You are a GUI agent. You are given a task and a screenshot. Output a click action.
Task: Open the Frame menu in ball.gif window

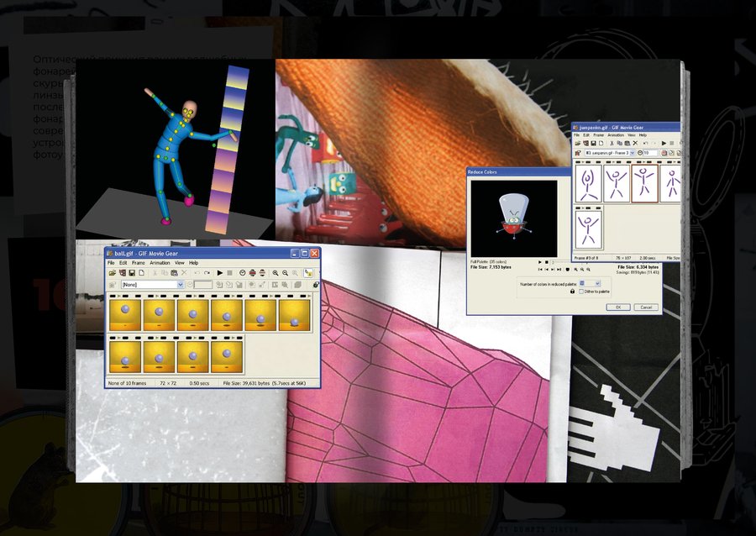138,263
